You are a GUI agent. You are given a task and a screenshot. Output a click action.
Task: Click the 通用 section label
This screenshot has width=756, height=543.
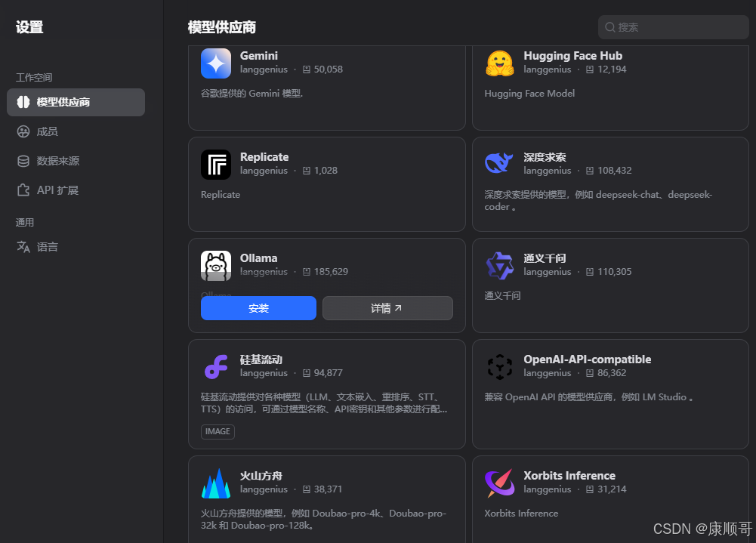coord(25,222)
